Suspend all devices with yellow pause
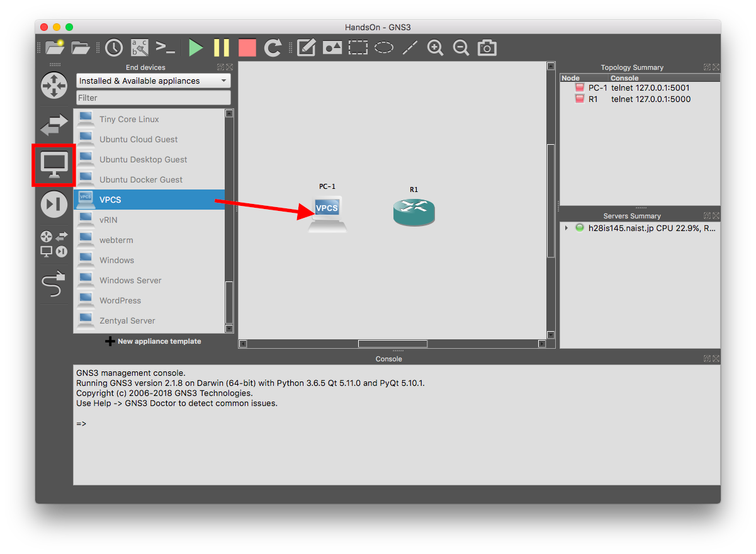This screenshot has width=756, height=554. click(222, 48)
